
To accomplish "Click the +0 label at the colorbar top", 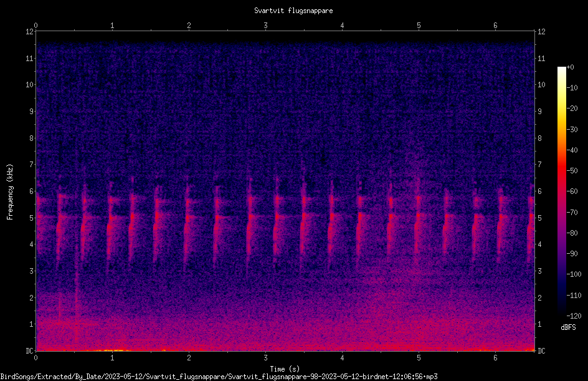I will click(570, 67).
